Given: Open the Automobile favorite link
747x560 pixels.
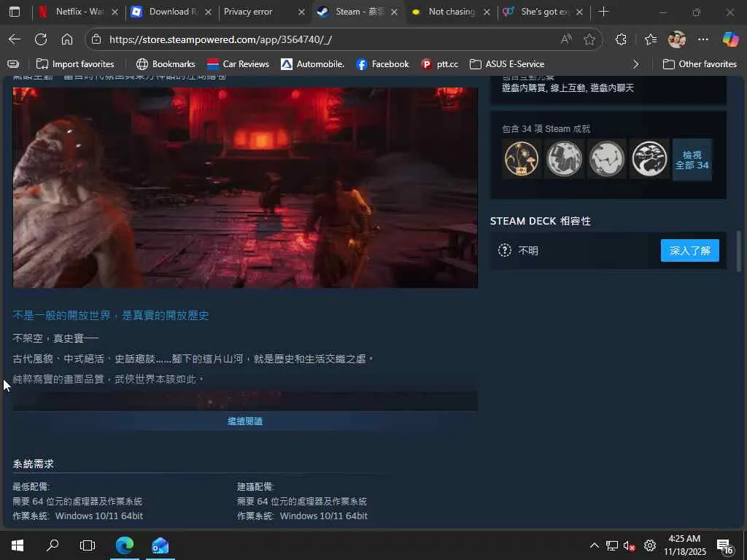Looking at the screenshot, I should tap(312, 64).
